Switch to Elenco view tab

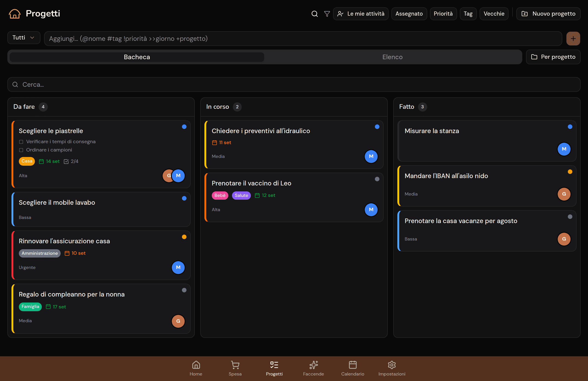coord(392,57)
